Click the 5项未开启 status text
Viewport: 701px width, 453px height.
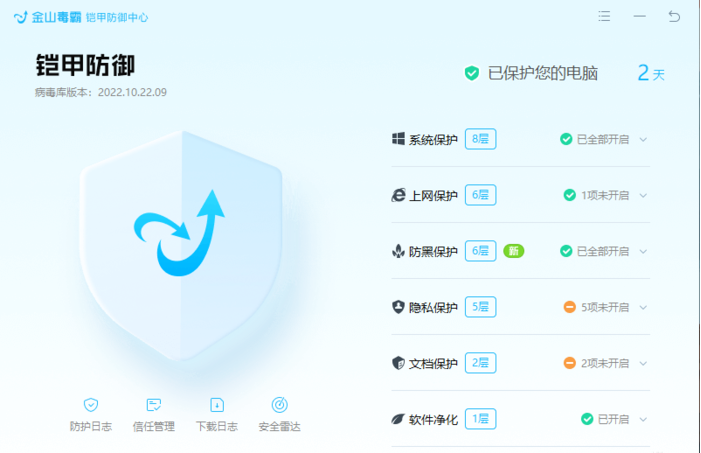(605, 307)
